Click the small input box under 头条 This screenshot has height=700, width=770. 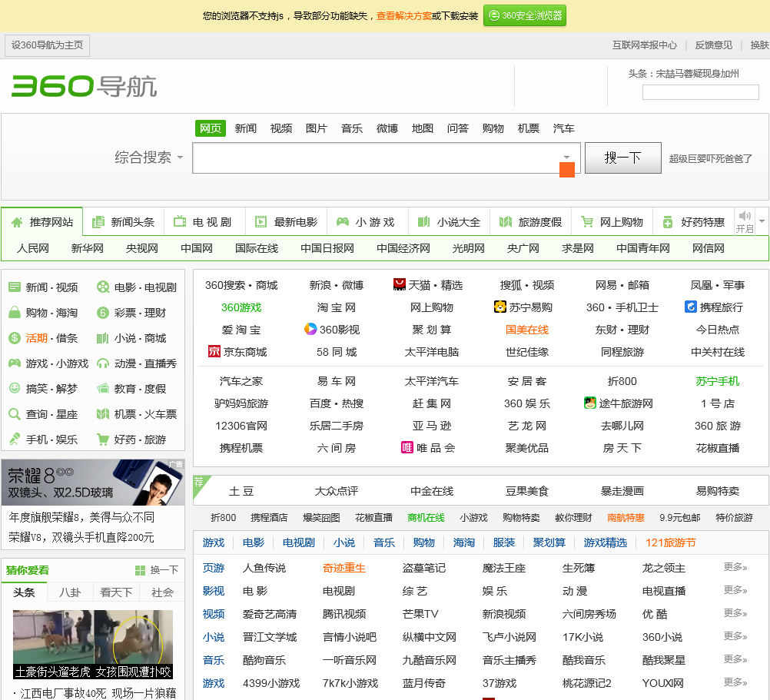701,92
